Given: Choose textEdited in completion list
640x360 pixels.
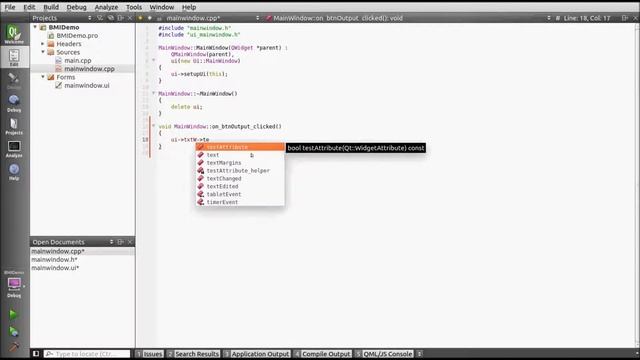Looking at the screenshot, I should (240, 186).
